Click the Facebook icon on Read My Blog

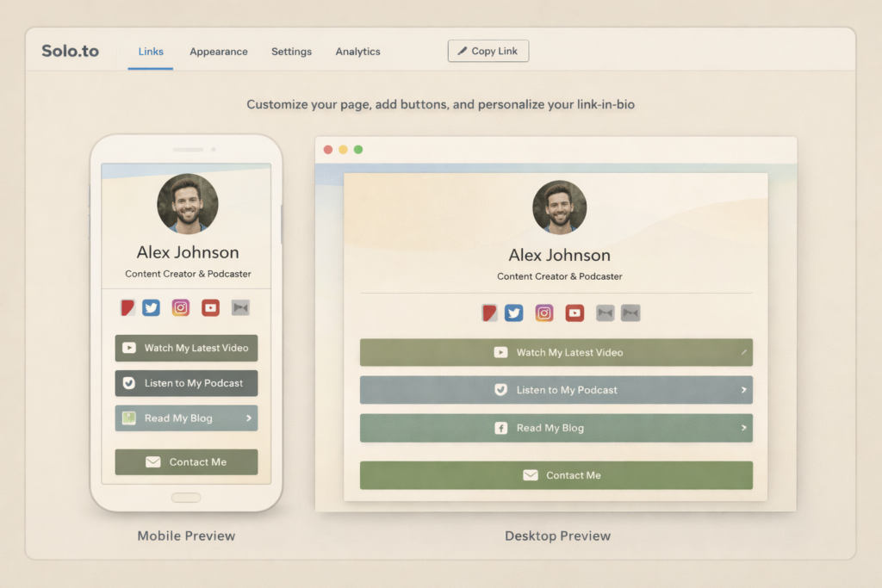click(x=500, y=428)
